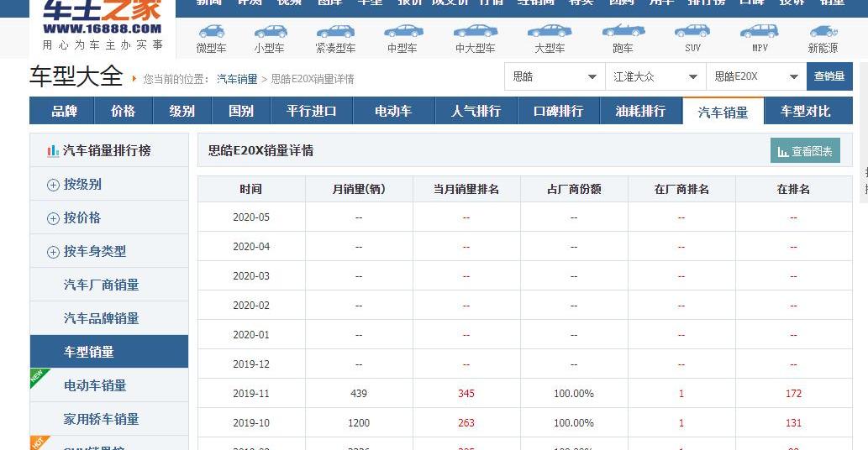The width and height of the screenshot is (868, 450).
Task: Open 电动车销量 in the sidebar
Action: tap(95, 385)
